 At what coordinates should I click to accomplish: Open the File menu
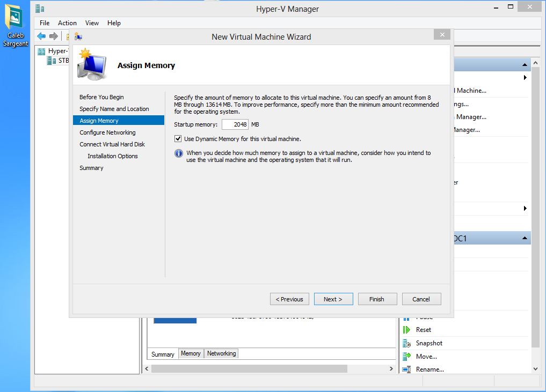pos(45,23)
